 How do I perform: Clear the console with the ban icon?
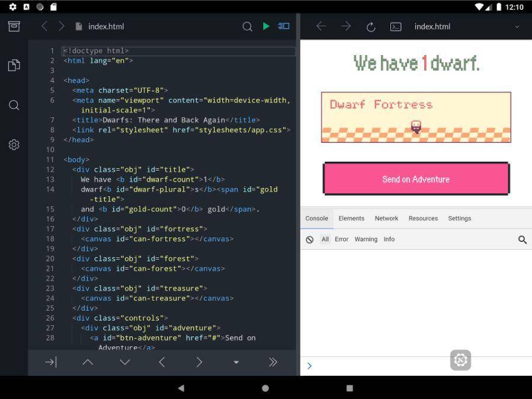tap(309, 240)
